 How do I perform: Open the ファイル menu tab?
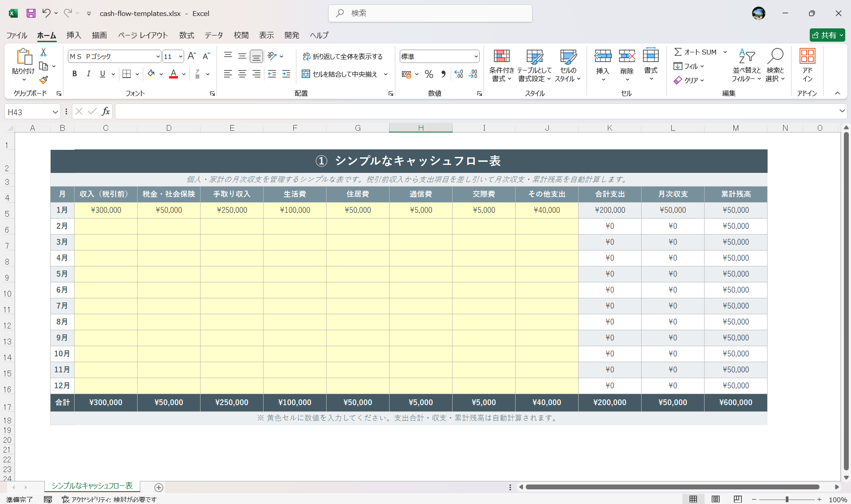17,35
